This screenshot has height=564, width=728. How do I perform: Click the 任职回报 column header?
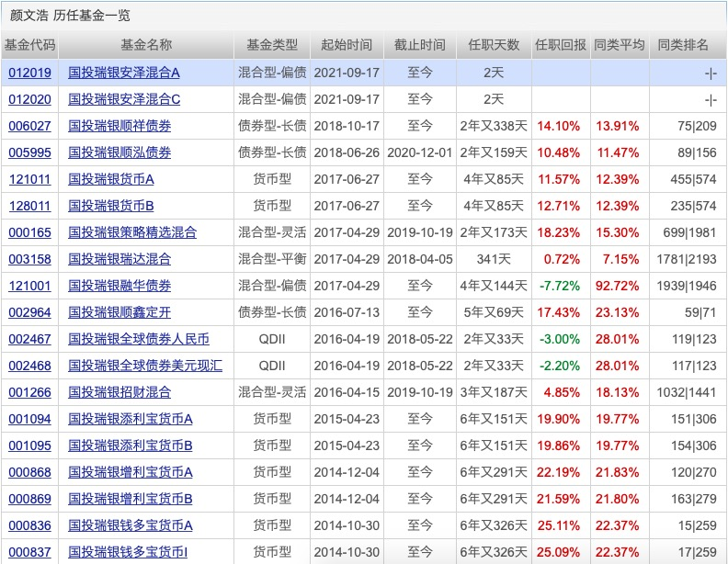[561, 45]
